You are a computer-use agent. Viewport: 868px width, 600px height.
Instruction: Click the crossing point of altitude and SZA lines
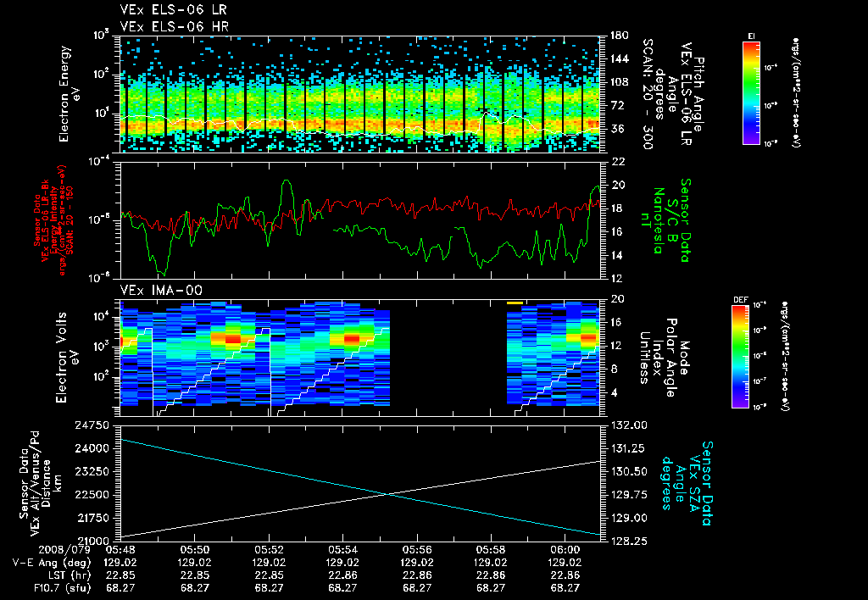click(x=386, y=495)
